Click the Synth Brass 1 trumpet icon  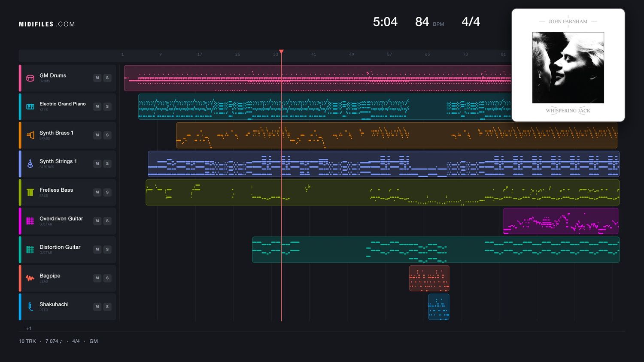pyautogui.click(x=30, y=135)
